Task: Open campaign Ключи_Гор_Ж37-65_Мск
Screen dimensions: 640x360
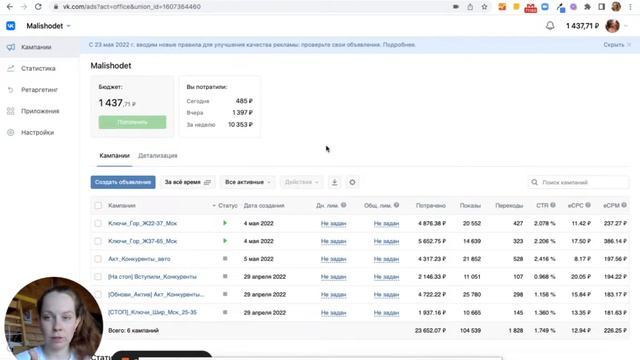Action: [x=142, y=241]
